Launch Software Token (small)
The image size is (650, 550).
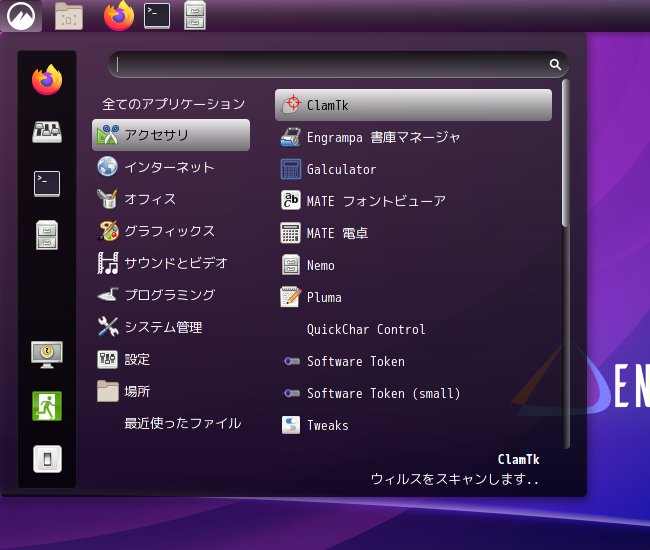(413, 393)
